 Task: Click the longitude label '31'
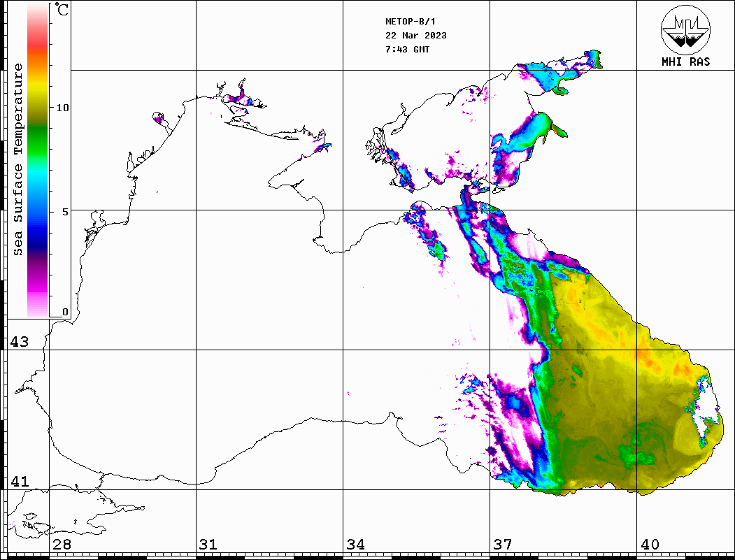click(x=208, y=544)
